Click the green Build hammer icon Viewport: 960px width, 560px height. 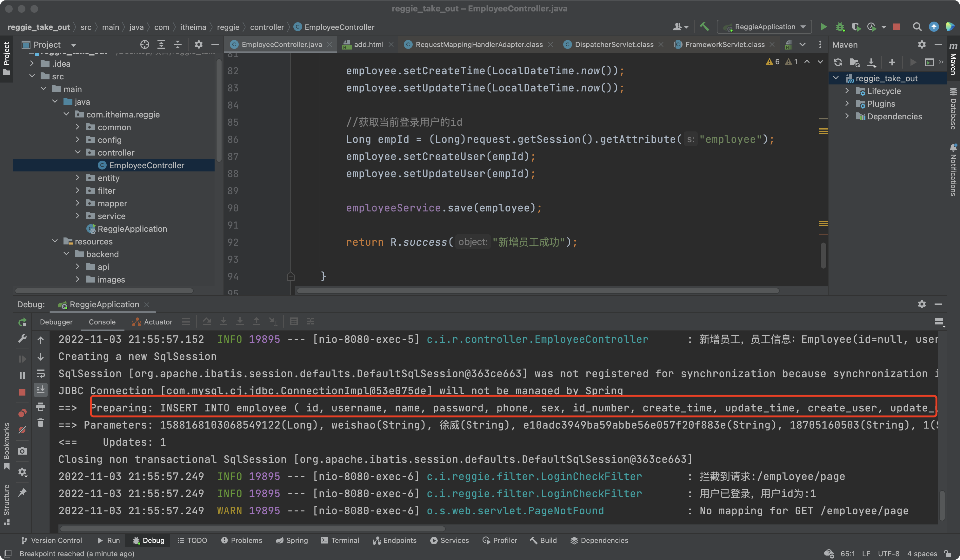[704, 27]
